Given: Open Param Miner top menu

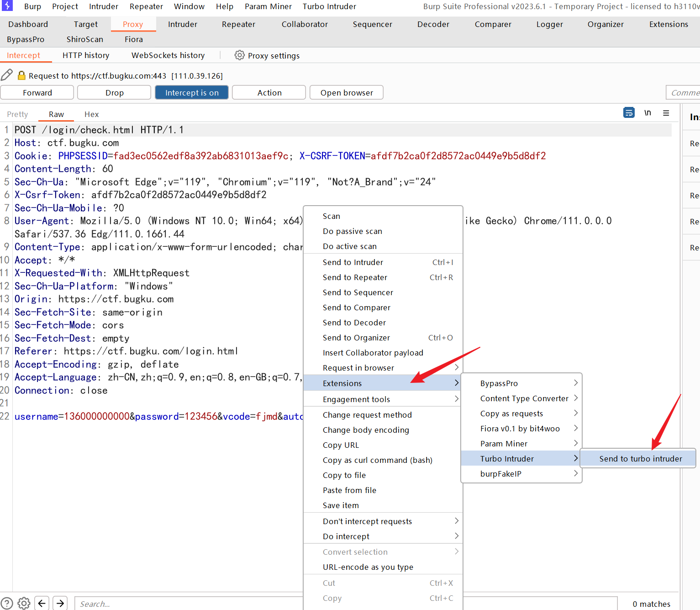Looking at the screenshot, I should pos(268,6).
